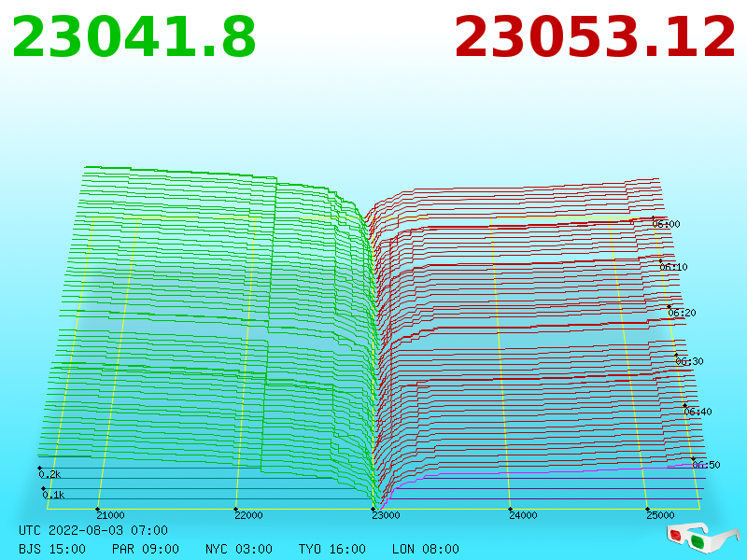Screen dimensions: 747x560
Task: Click the UTC 2022-08-03 07:00 timestamp
Action: coord(93,530)
